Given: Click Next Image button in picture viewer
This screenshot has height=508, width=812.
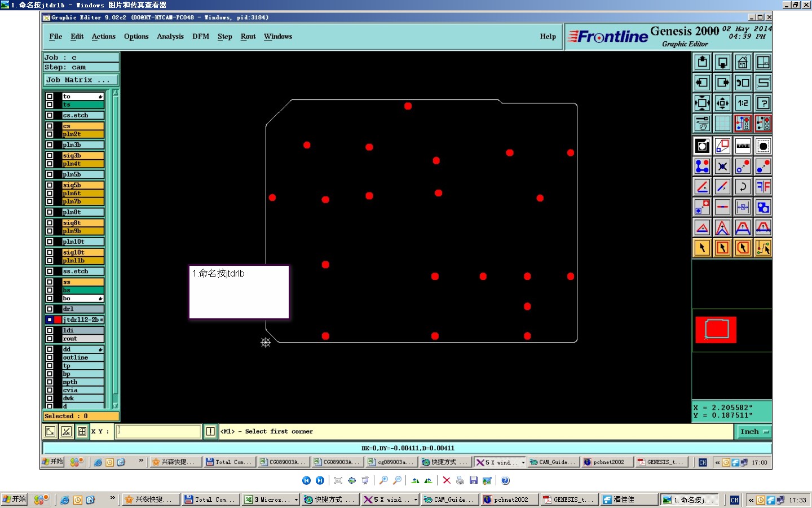Looking at the screenshot, I should point(320,480).
